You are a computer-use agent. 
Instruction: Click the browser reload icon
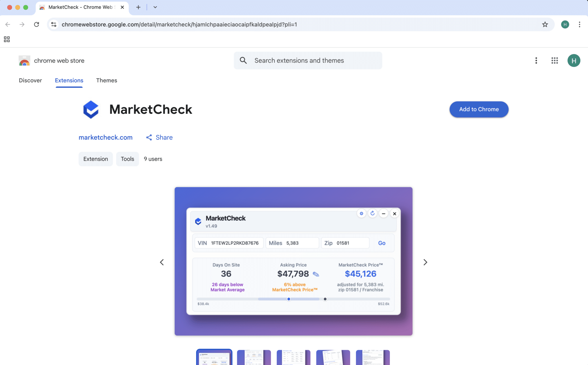pos(36,24)
